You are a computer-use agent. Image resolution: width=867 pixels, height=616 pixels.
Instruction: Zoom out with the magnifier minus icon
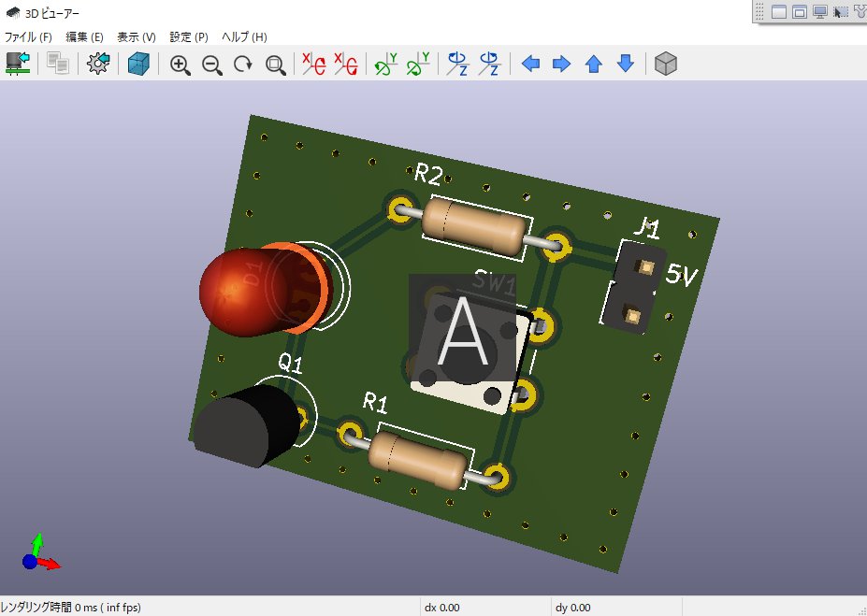[x=212, y=64]
